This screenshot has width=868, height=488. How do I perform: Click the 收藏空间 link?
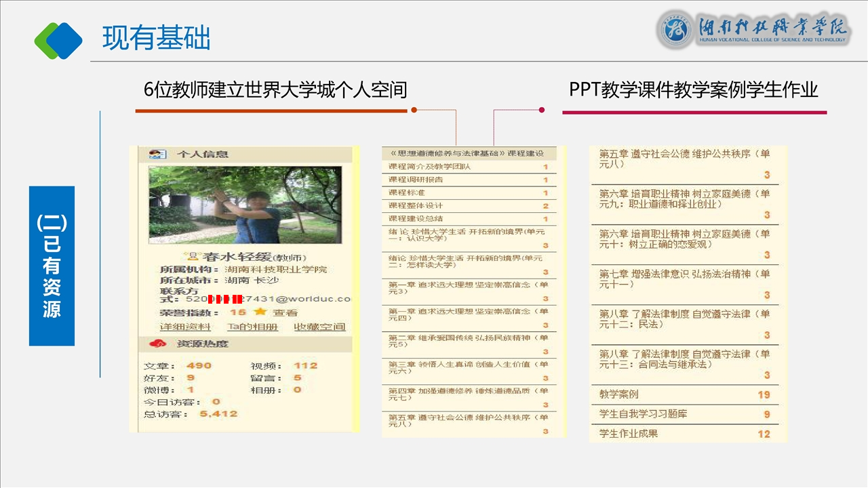[x=319, y=327]
